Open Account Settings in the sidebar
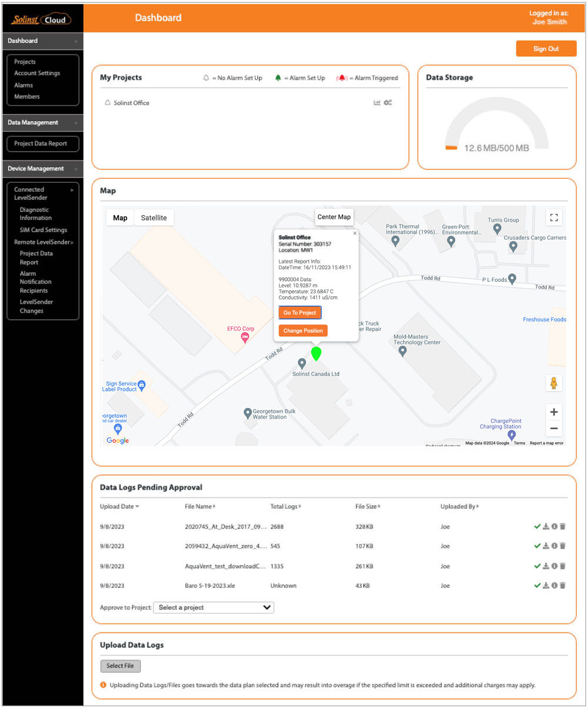 coord(37,73)
